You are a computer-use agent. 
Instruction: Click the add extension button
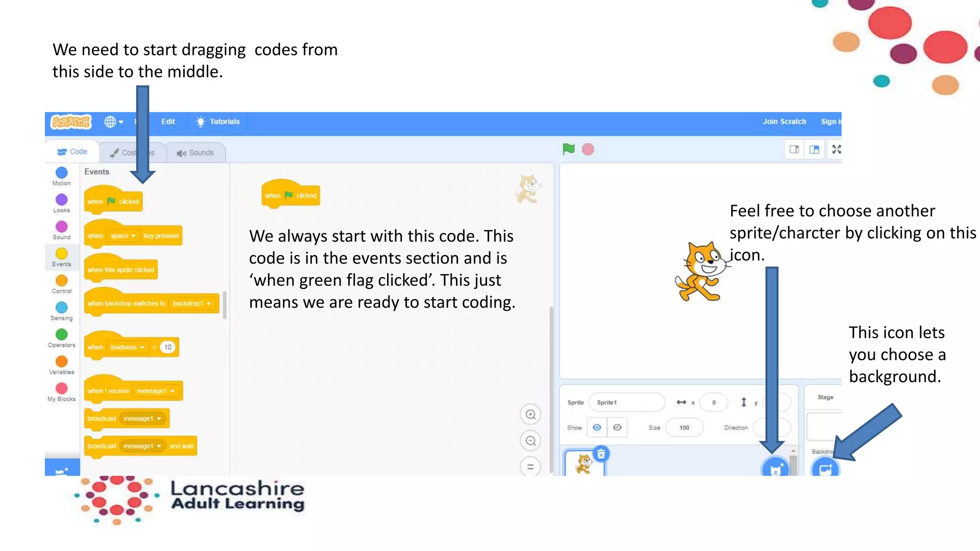[x=62, y=468]
